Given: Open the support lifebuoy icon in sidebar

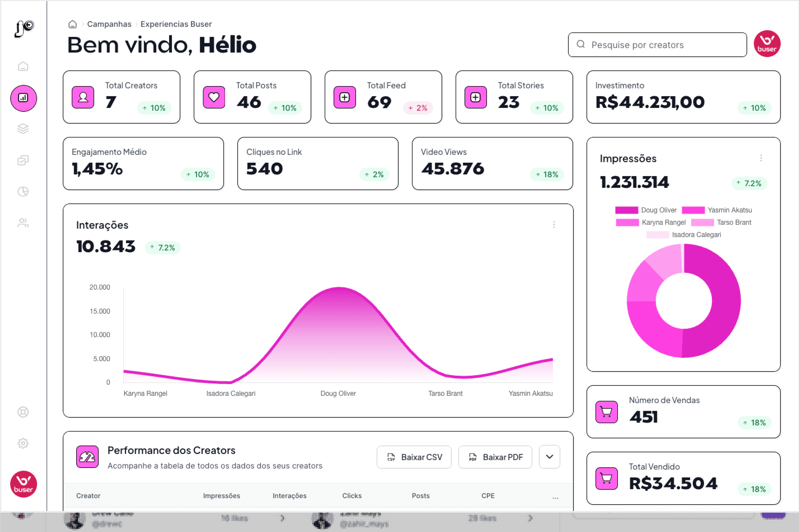Looking at the screenshot, I should point(23,412).
